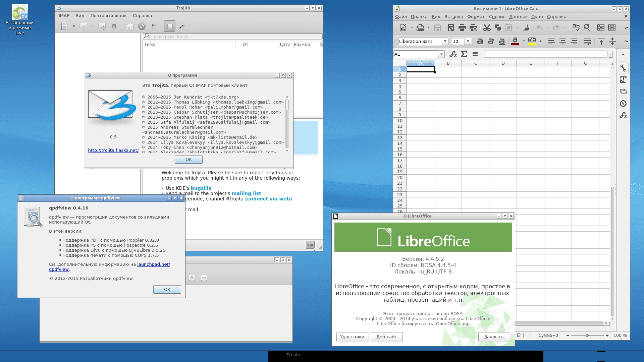This screenshot has height=362, width=644.
Task: Click Веб-сайт button in LibreOffice dialog
Action: 387,337
